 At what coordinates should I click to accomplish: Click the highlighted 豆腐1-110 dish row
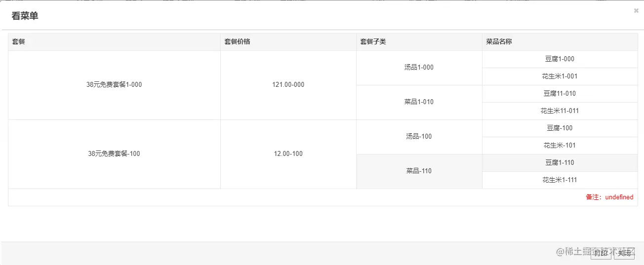tap(560, 163)
